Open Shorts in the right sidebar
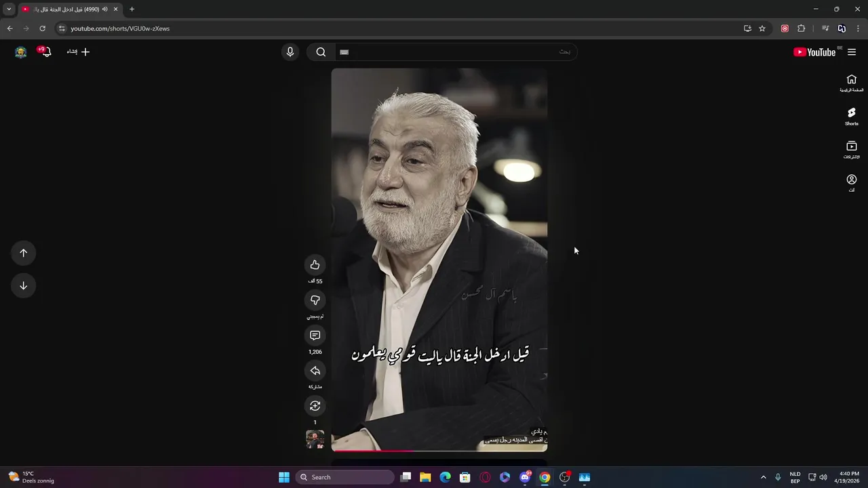868x488 pixels. [x=852, y=117]
